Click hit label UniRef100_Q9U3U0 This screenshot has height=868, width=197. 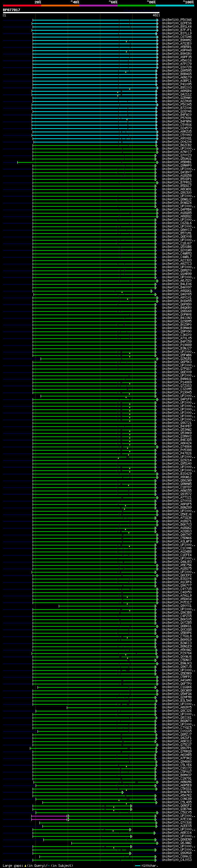(x=177, y=192)
